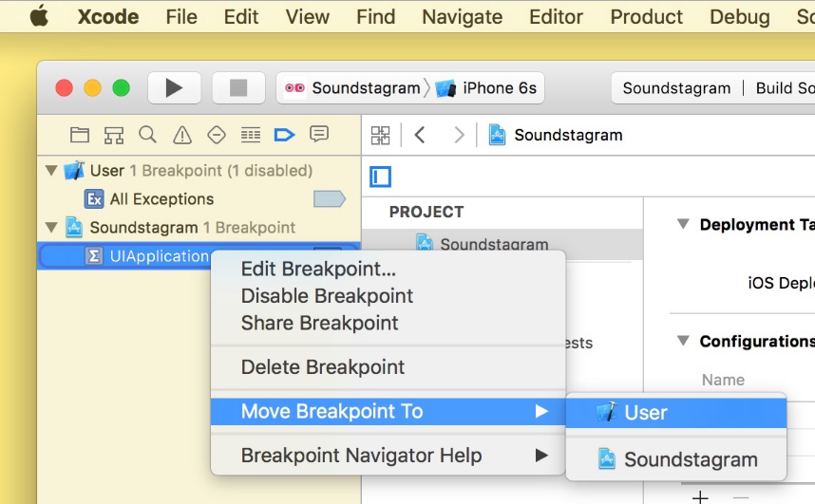
Task: Go back in editor history
Action: coord(420,135)
